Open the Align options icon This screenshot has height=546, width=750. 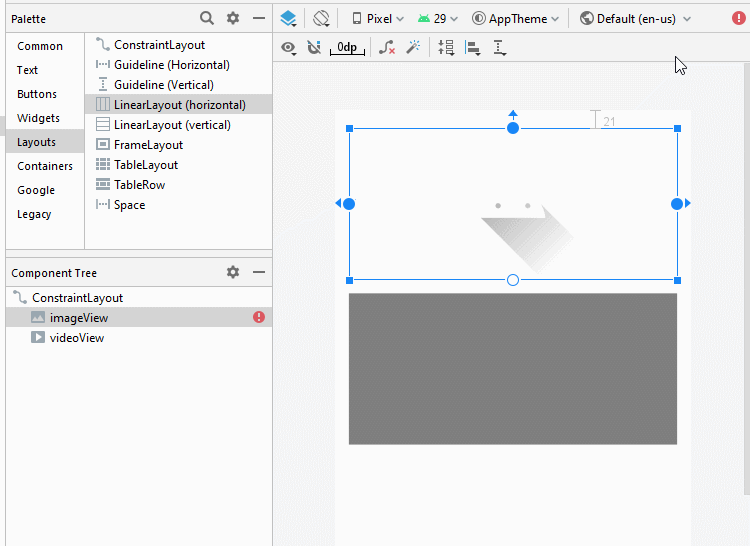tap(473, 47)
